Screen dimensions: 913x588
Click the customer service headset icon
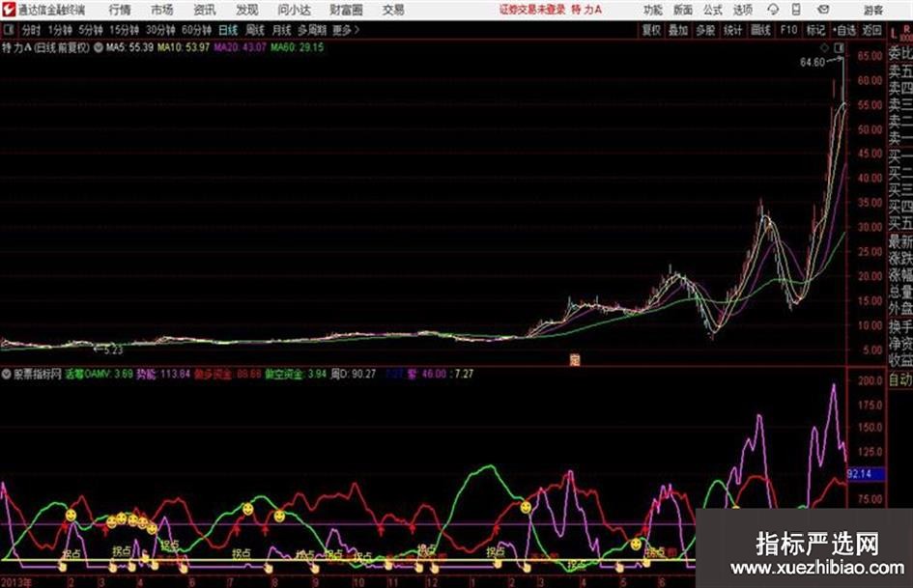[773, 10]
